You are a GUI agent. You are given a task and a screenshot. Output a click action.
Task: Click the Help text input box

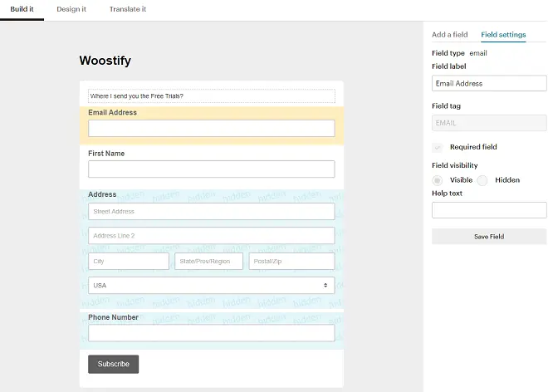(x=489, y=210)
